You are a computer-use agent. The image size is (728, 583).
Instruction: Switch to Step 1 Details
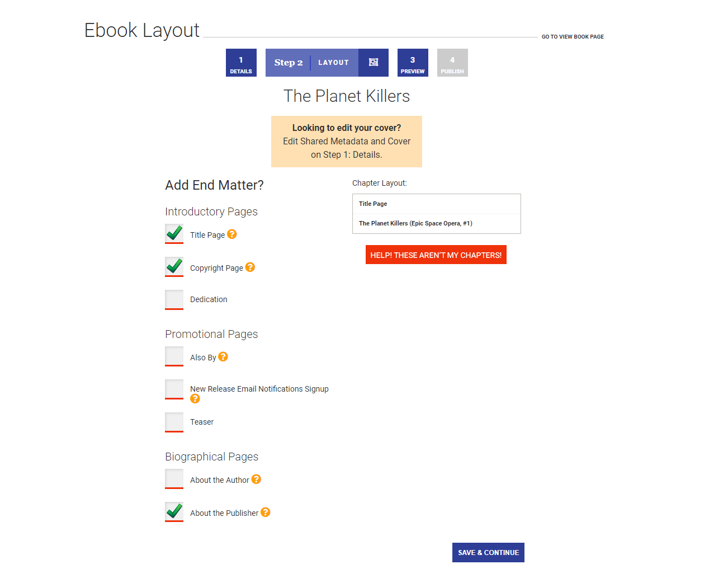241,63
